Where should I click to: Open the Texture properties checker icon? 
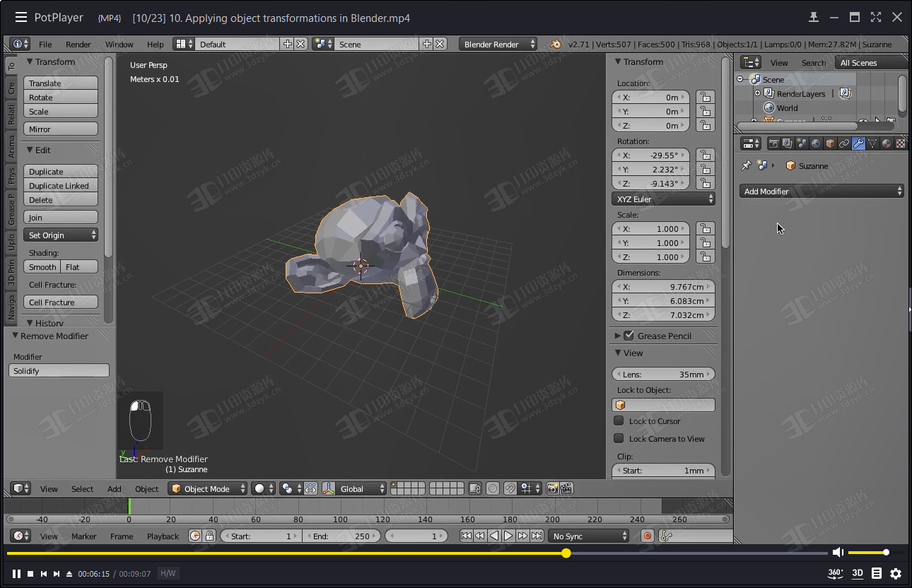pos(901,143)
